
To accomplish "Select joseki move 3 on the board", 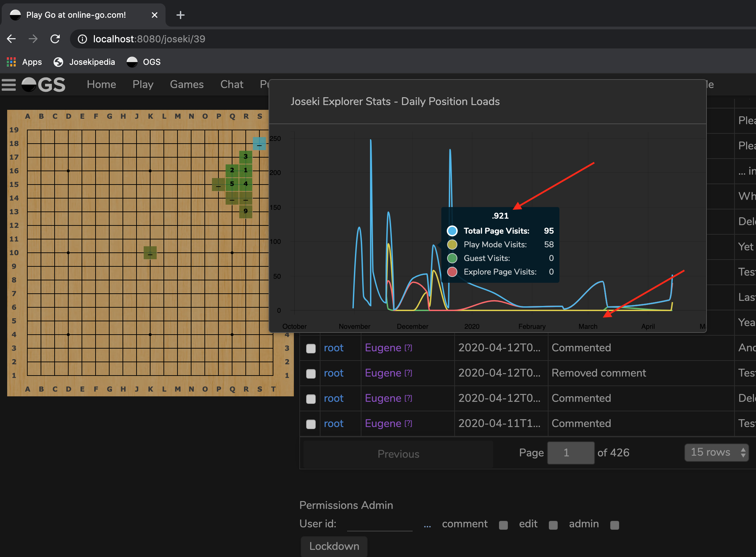I will (x=246, y=157).
